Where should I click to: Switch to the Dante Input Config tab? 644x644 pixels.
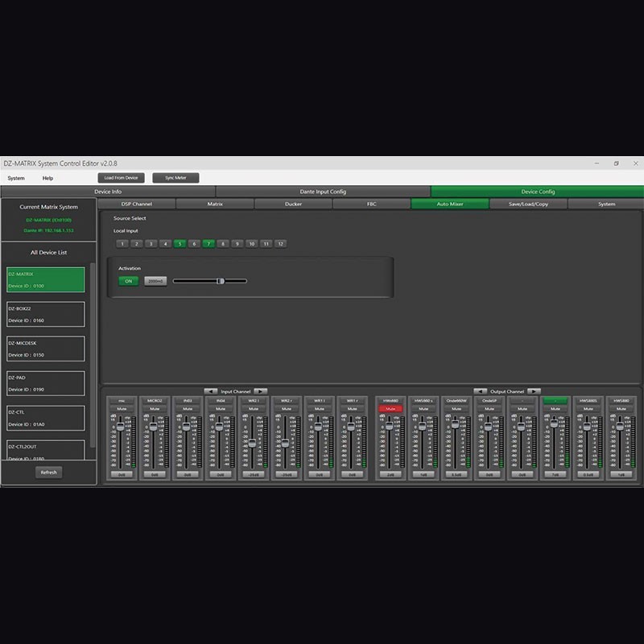(323, 192)
